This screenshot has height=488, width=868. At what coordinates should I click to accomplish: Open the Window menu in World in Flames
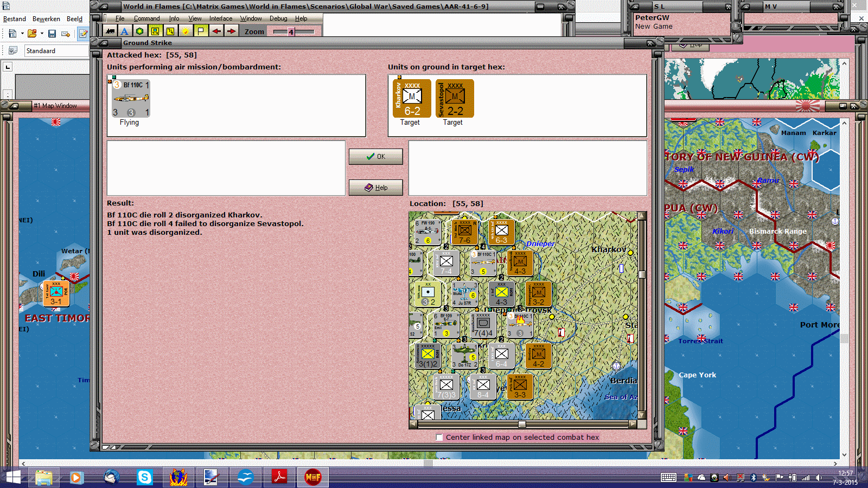click(251, 18)
